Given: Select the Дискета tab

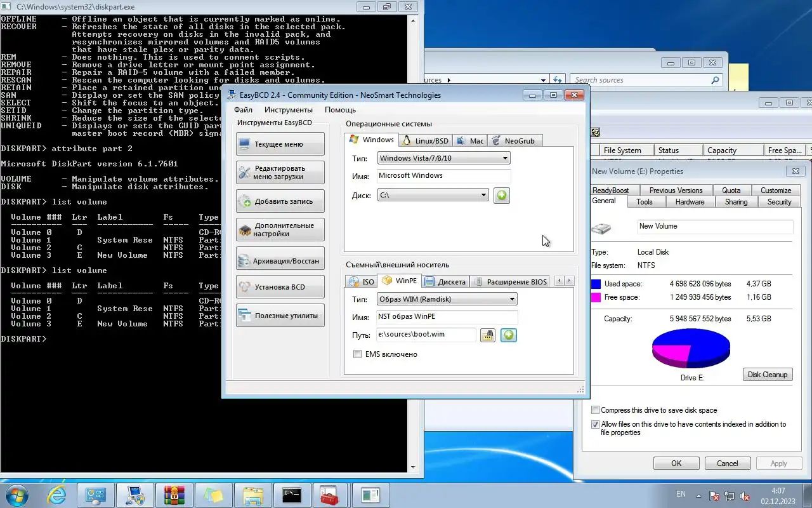Looking at the screenshot, I should click(x=445, y=282).
